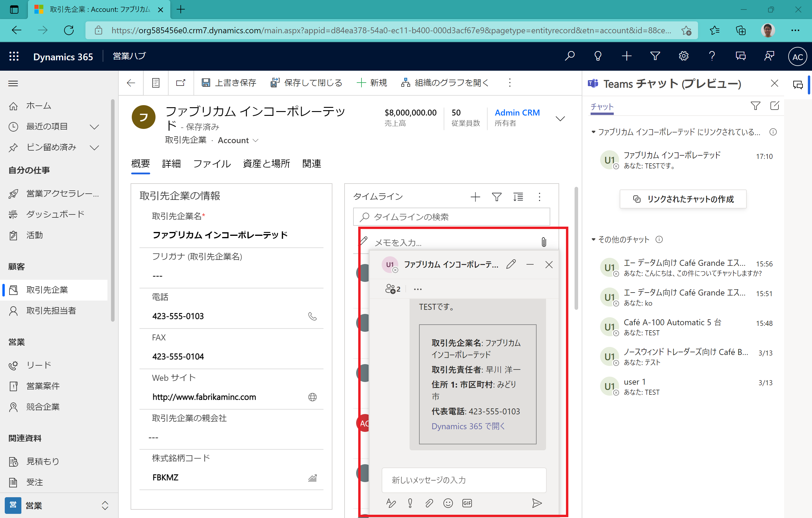Open the Café A-100 Automatic 5 台 chat
Image resolution: width=812 pixels, height=518 pixels.
(686, 327)
